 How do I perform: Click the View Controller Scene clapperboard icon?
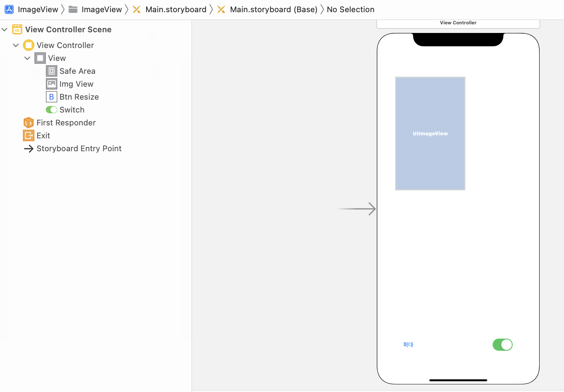coord(17,29)
